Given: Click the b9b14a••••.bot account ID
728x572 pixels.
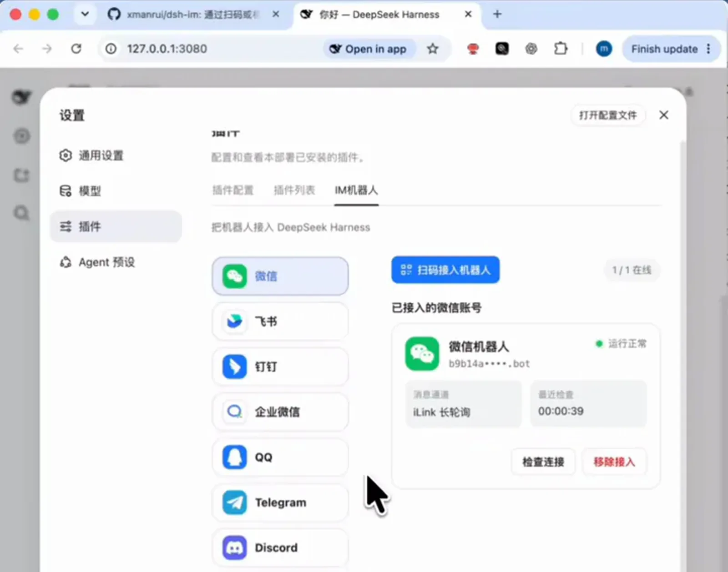Looking at the screenshot, I should pyautogui.click(x=489, y=364).
